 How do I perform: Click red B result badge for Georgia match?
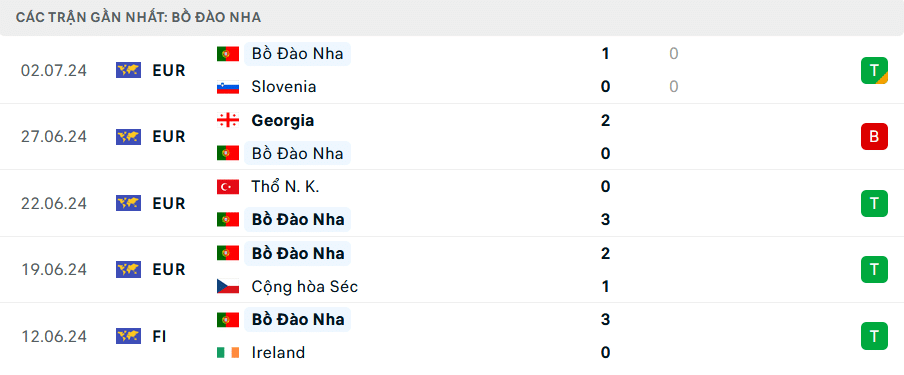tap(874, 137)
